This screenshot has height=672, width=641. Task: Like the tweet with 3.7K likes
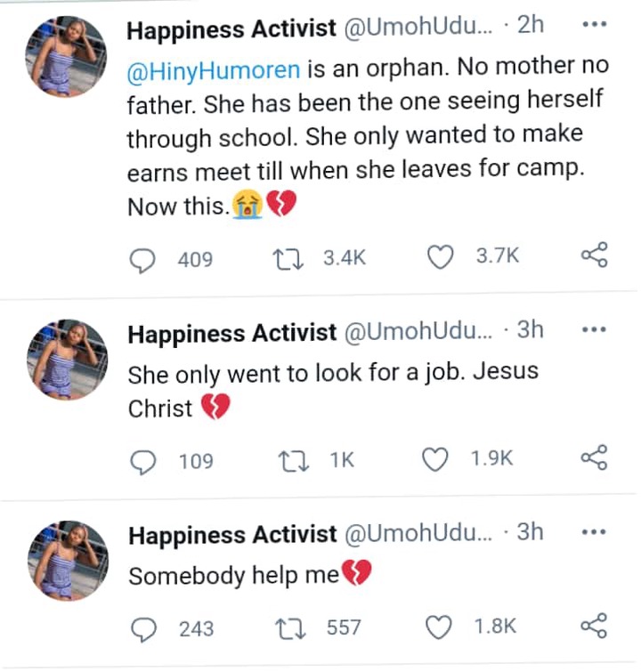point(440,256)
